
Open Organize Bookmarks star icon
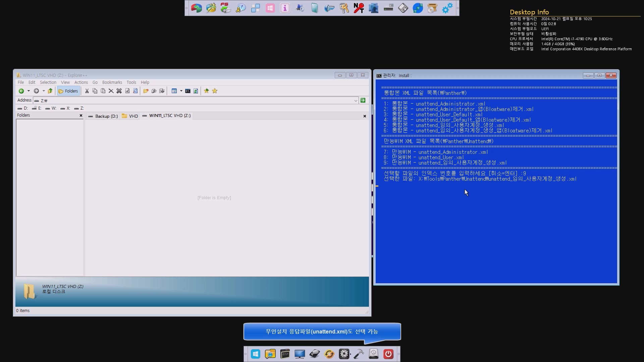(x=215, y=91)
